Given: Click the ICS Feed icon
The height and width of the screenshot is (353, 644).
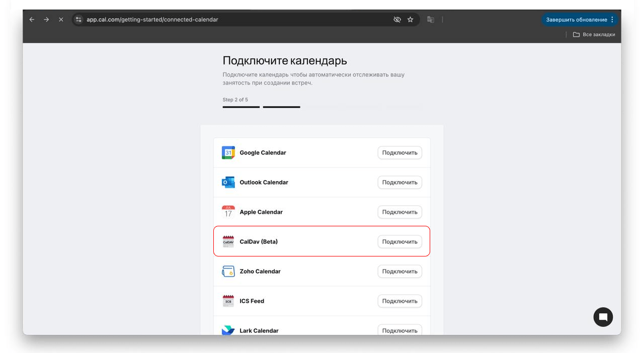Looking at the screenshot, I should (228, 301).
